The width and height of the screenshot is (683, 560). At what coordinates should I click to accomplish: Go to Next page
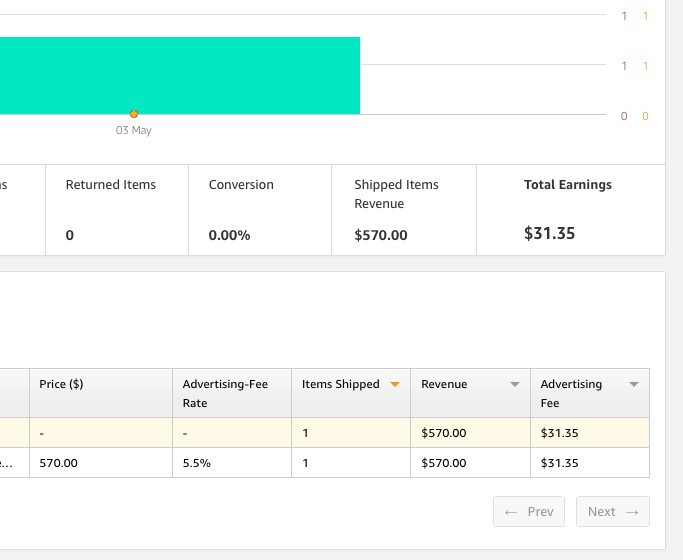click(612, 511)
